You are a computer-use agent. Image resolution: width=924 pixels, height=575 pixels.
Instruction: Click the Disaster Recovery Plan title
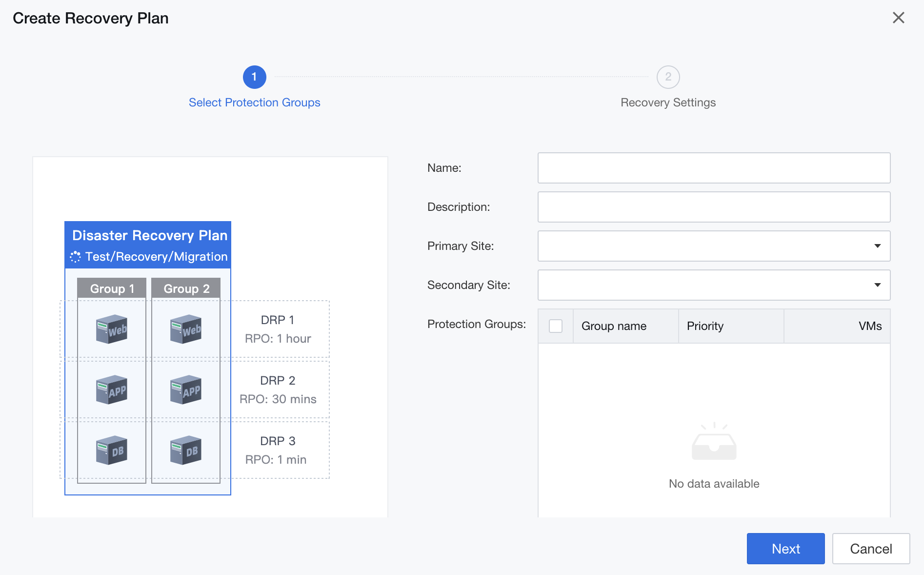150,235
